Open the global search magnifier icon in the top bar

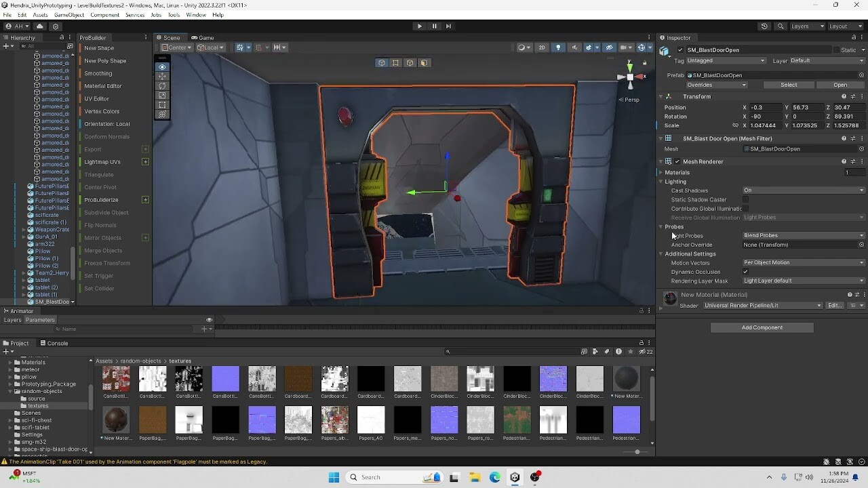click(781, 26)
